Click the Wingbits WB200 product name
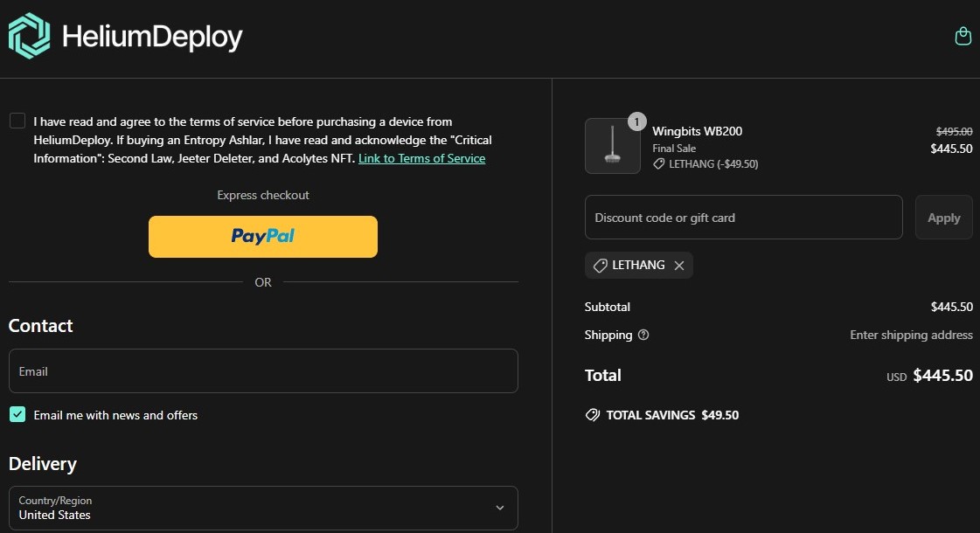980x533 pixels. click(697, 131)
